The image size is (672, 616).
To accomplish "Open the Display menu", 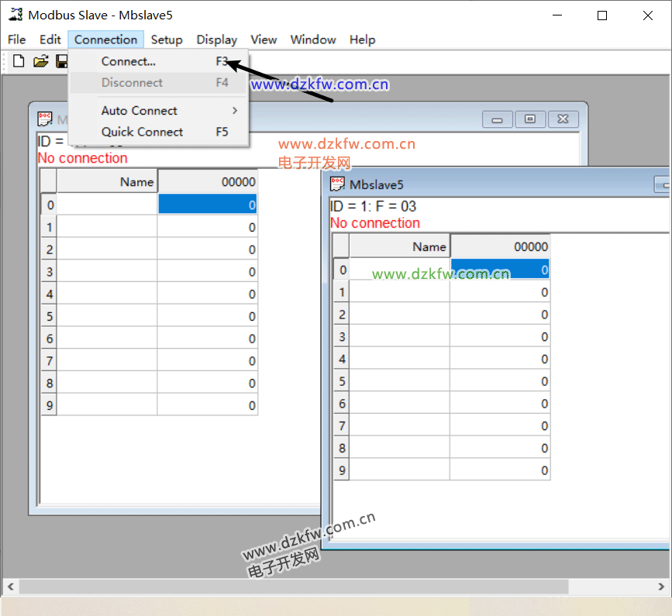I will (216, 40).
